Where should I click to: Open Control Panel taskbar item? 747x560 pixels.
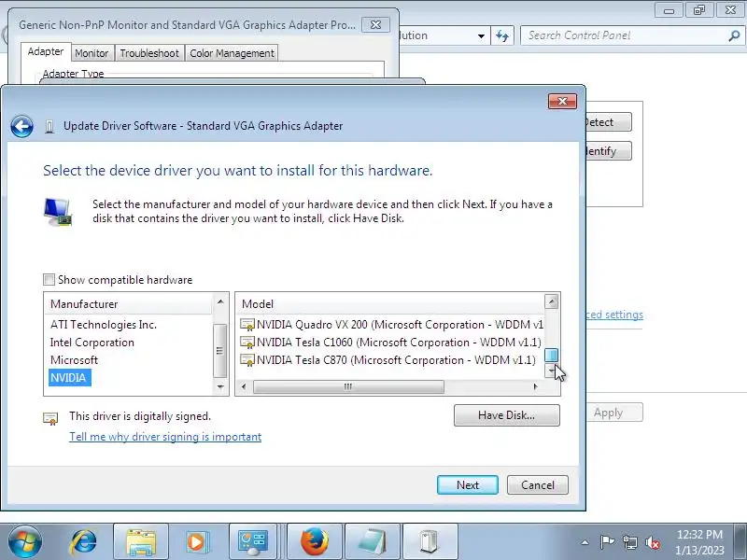253,542
